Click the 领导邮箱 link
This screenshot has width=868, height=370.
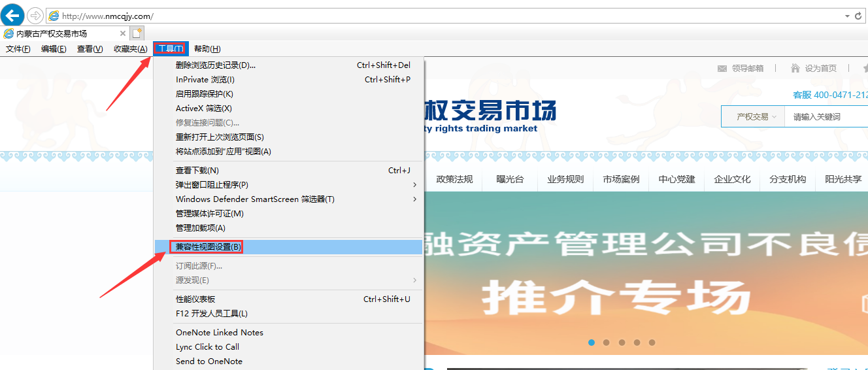pyautogui.click(x=748, y=68)
